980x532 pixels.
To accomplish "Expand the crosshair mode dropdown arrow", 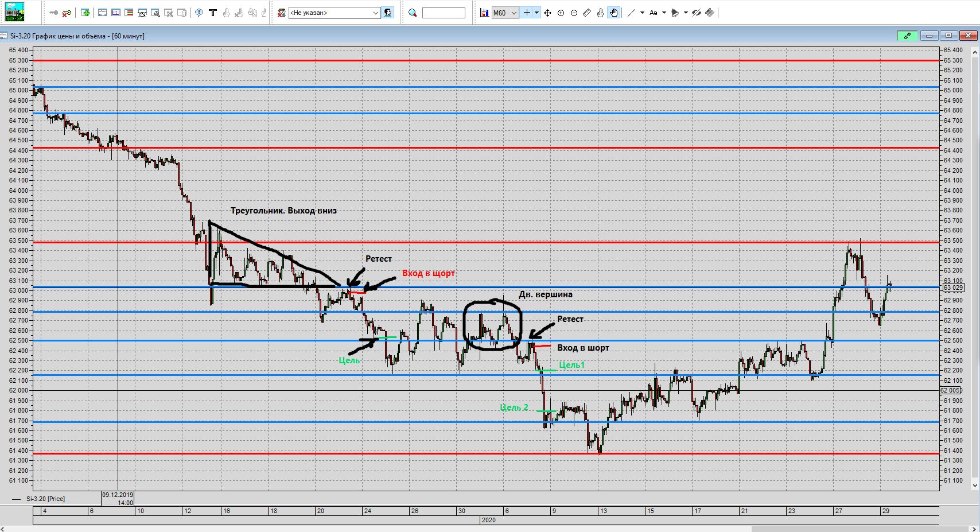I will click(536, 13).
